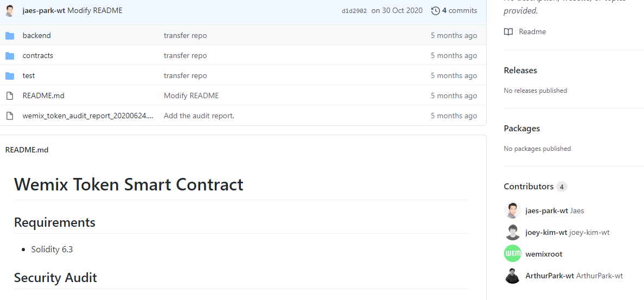The height and width of the screenshot is (300, 644).
Task: Click joey-kim-wt contributor avatar
Action: click(512, 232)
